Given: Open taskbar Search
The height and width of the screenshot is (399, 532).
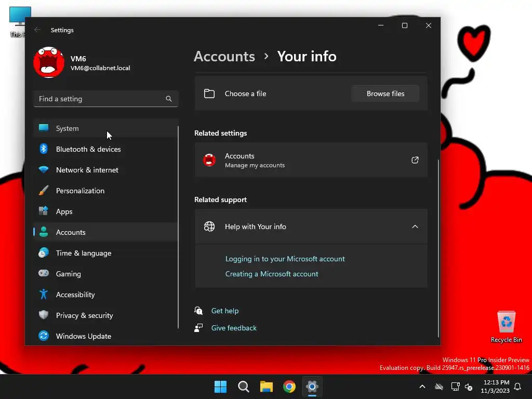Looking at the screenshot, I should click(243, 387).
